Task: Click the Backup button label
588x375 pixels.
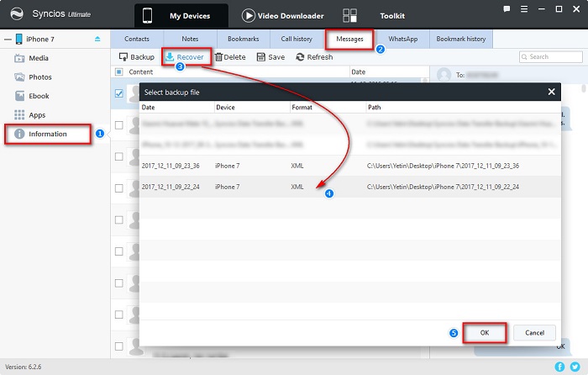Action: point(142,57)
